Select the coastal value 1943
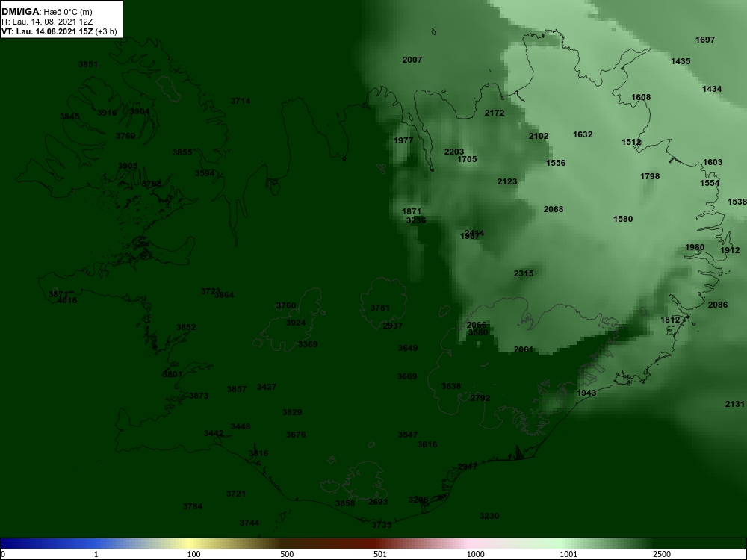The height and width of the screenshot is (560, 747). coord(586,393)
